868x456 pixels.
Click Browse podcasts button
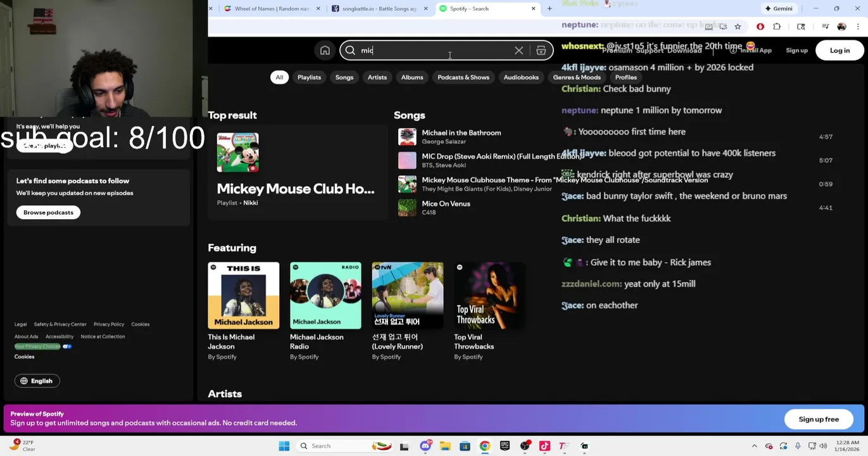[48, 212]
